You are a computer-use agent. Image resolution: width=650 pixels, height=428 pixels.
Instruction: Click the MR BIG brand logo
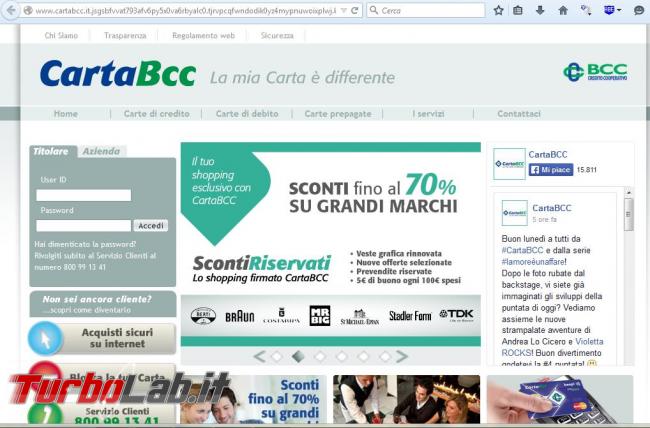(x=320, y=316)
